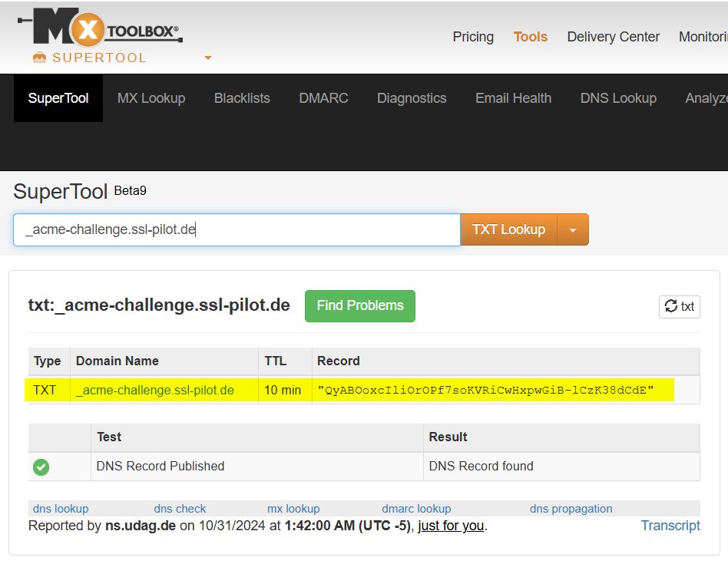Image resolution: width=728 pixels, height=564 pixels.
Task: Switch to MX Lookup tab
Action: pyautogui.click(x=151, y=98)
